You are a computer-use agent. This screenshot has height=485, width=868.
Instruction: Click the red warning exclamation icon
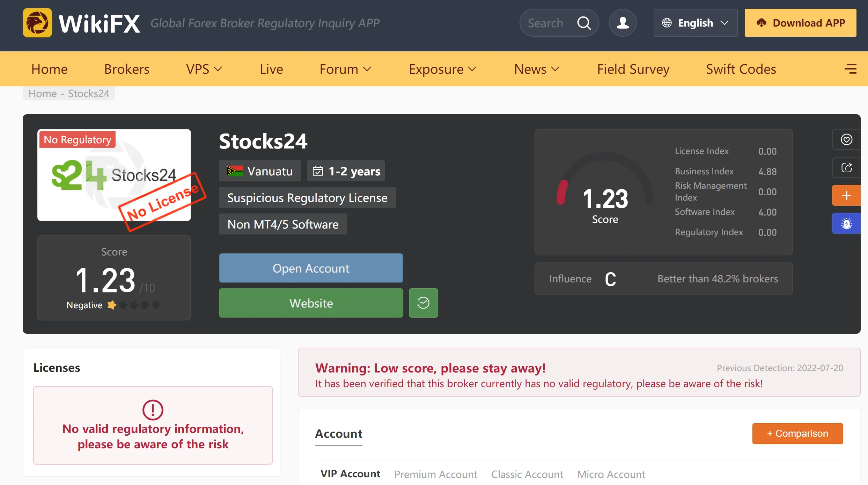point(153,410)
